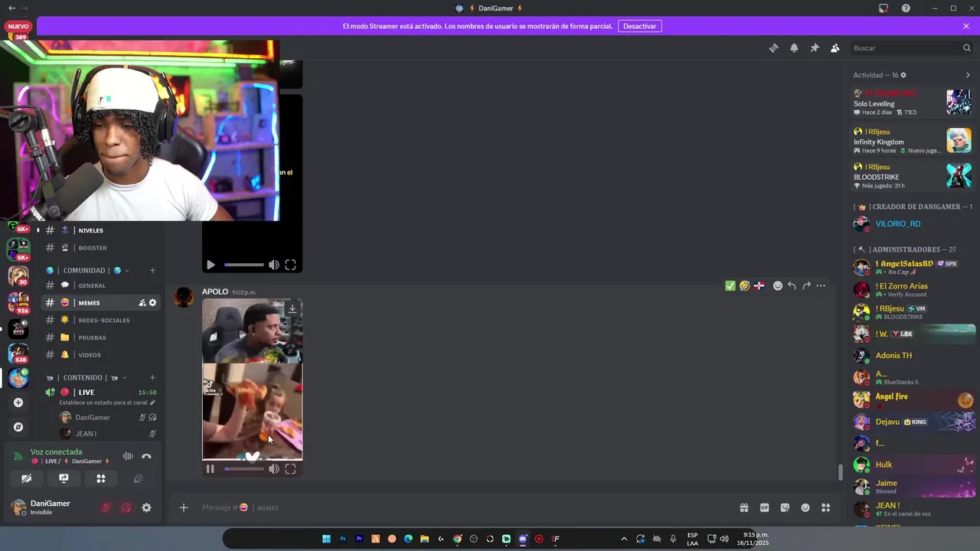Mute the upper video volume

(273, 265)
